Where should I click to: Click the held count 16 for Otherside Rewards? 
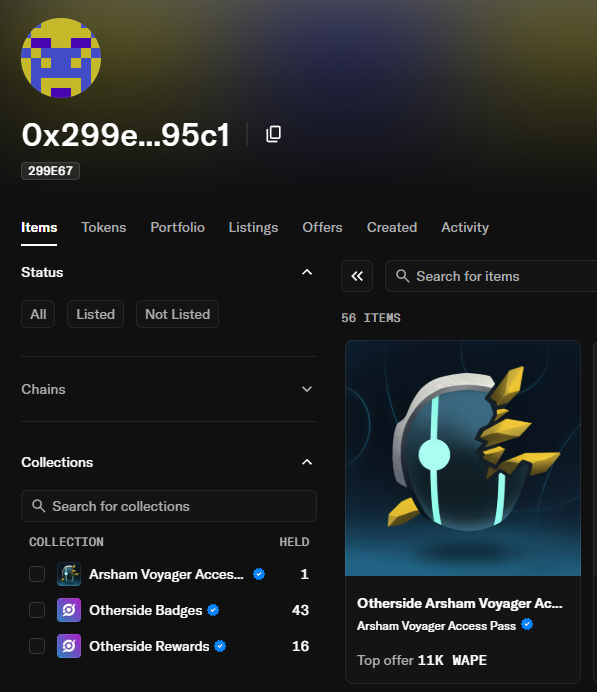pyautogui.click(x=300, y=646)
